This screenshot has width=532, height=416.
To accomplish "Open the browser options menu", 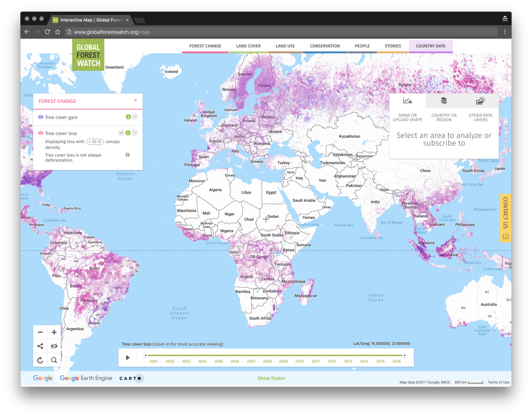I will (x=505, y=32).
